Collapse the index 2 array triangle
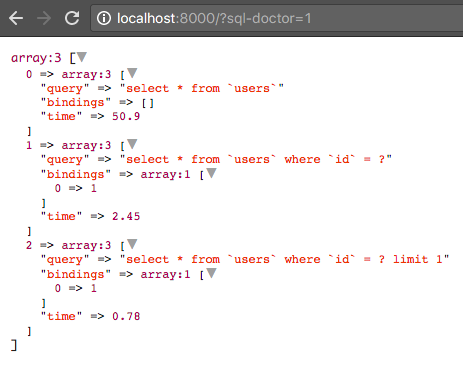463x372 pixels. [x=132, y=244]
